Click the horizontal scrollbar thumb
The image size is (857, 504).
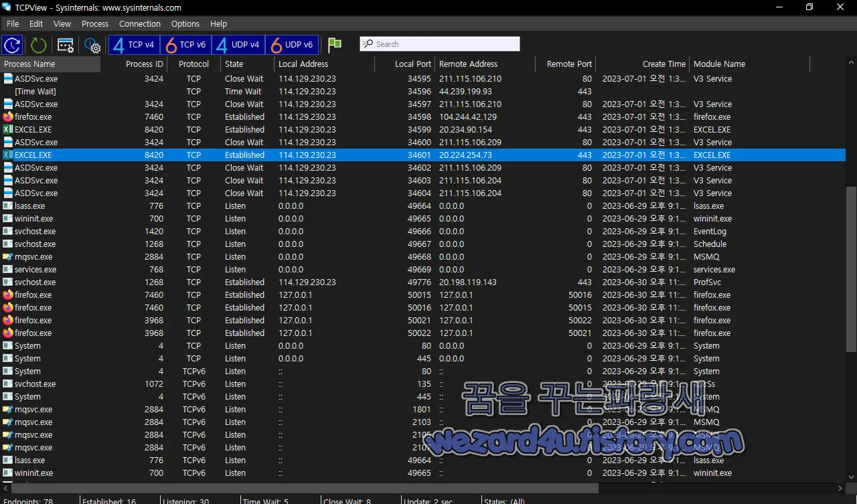[305, 488]
